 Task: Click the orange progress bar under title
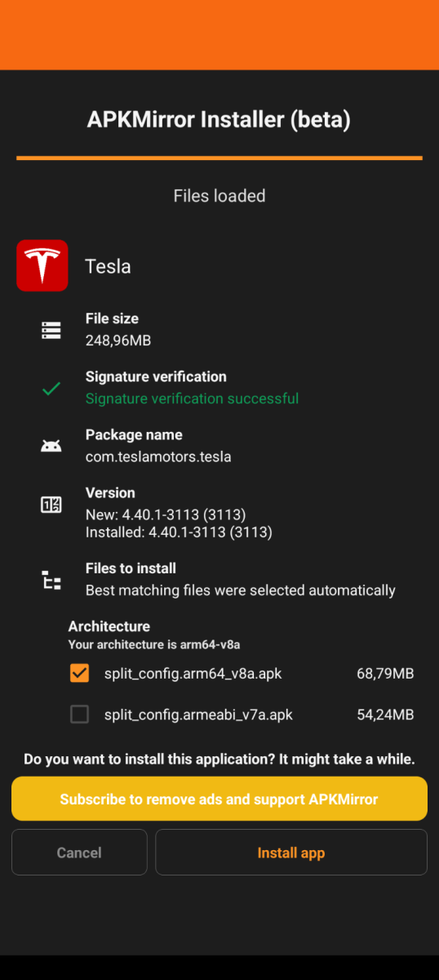(219, 158)
